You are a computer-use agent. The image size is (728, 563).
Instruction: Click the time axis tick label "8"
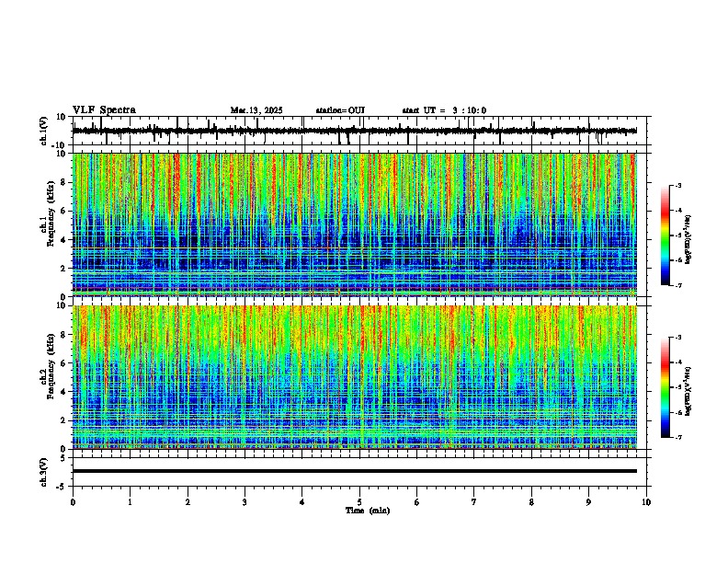pyautogui.click(x=531, y=502)
